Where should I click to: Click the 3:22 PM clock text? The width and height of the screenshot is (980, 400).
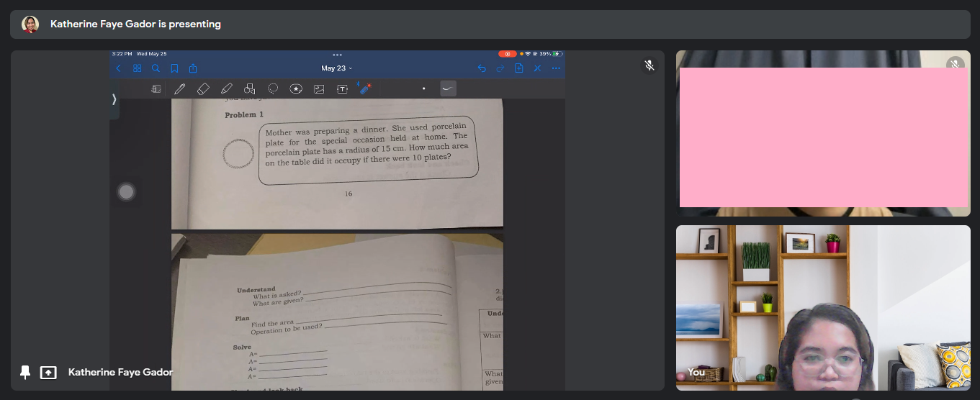click(122, 54)
